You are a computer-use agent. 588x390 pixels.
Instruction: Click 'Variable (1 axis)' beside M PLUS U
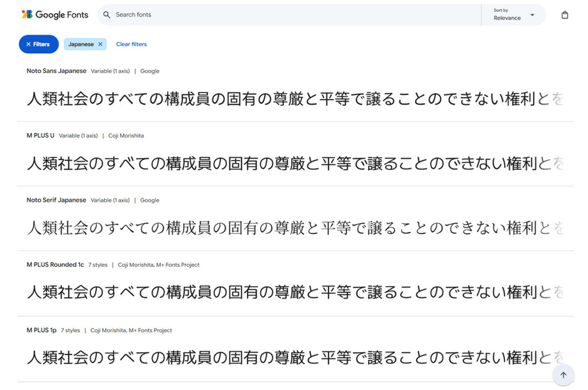[78, 135]
